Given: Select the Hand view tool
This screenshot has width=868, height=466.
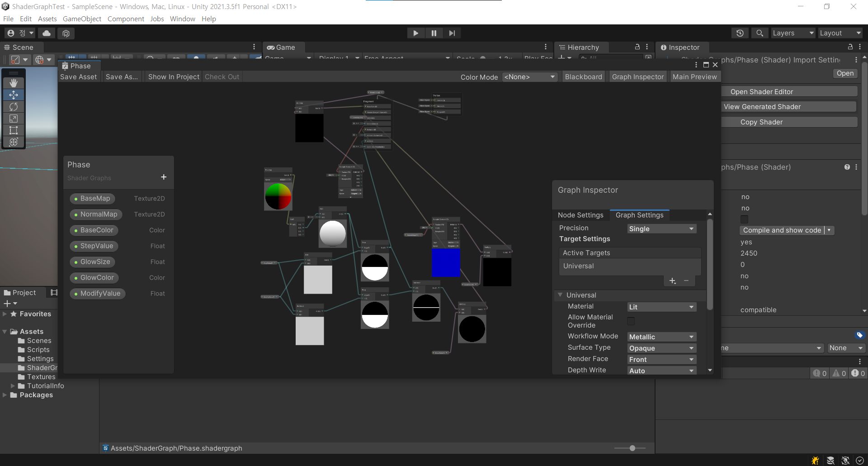Looking at the screenshot, I should pos(14,83).
